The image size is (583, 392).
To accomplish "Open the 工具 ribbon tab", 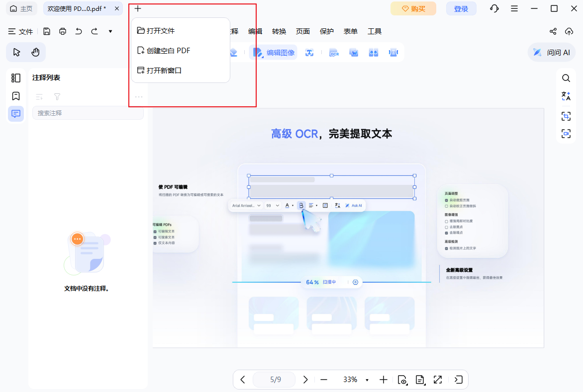I will click(375, 32).
